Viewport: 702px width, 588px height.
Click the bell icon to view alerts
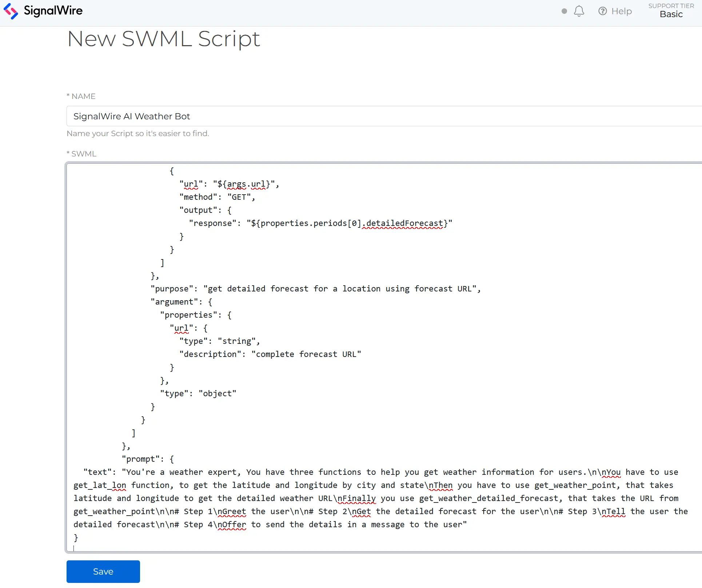[579, 11]
